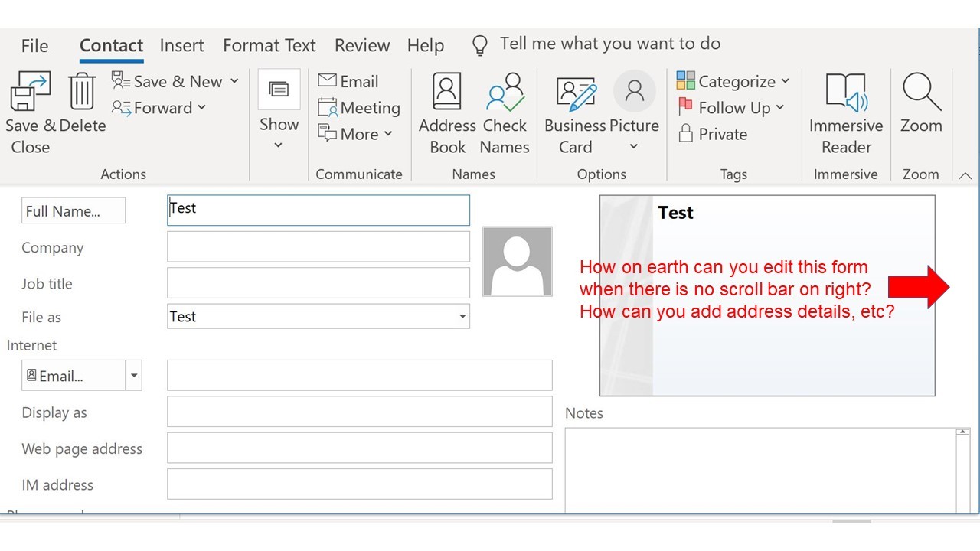Click the Email... button

click(x=73, y=376)
